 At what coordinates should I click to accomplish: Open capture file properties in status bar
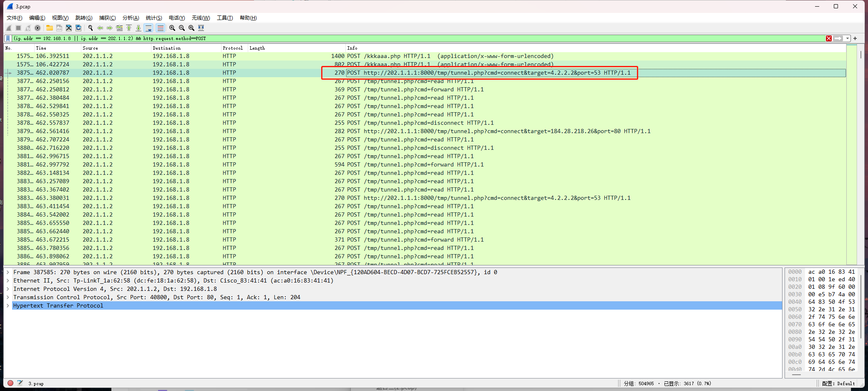point(20,383)
